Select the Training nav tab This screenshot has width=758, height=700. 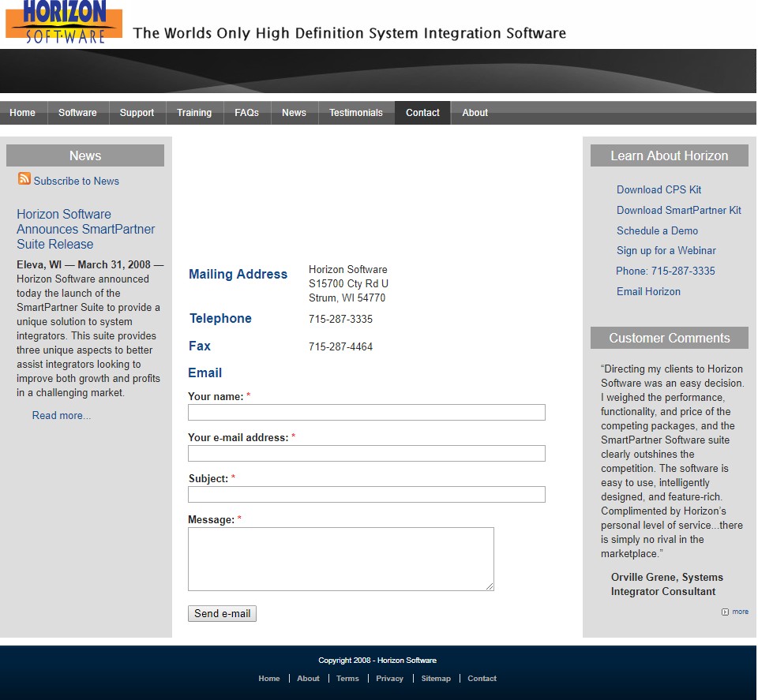pyautogui.click(x=194, y=113)
